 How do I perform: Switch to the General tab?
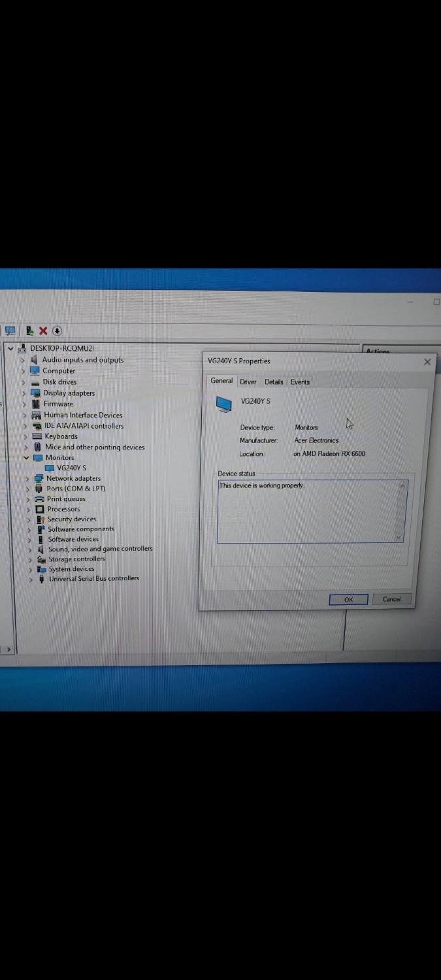[221, 381]
